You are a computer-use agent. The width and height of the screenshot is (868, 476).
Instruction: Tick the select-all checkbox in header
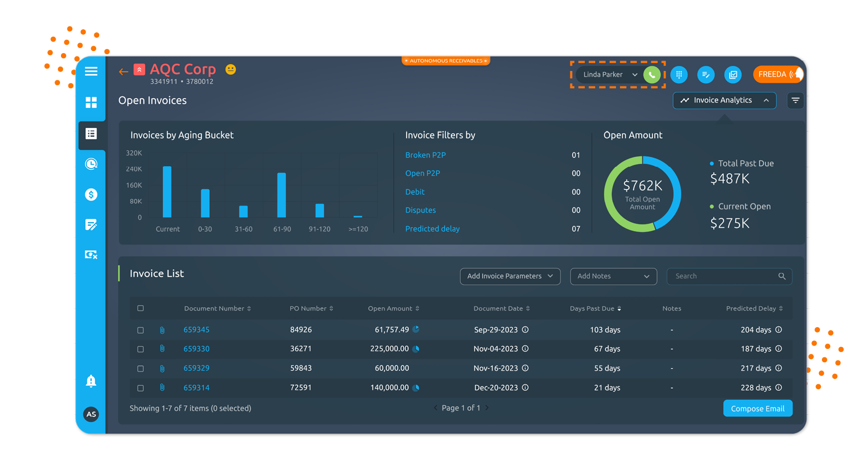click(141, 308)
